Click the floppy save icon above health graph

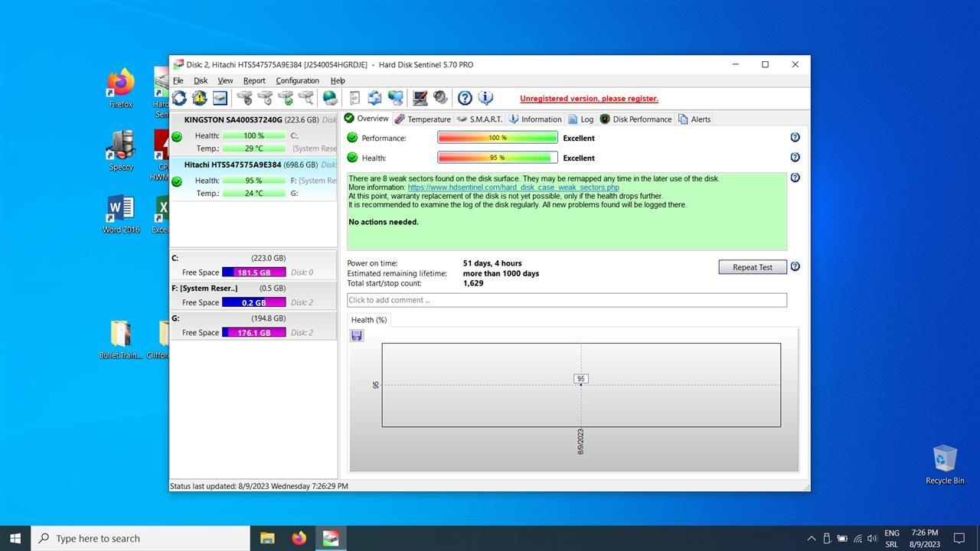[357, 335]
